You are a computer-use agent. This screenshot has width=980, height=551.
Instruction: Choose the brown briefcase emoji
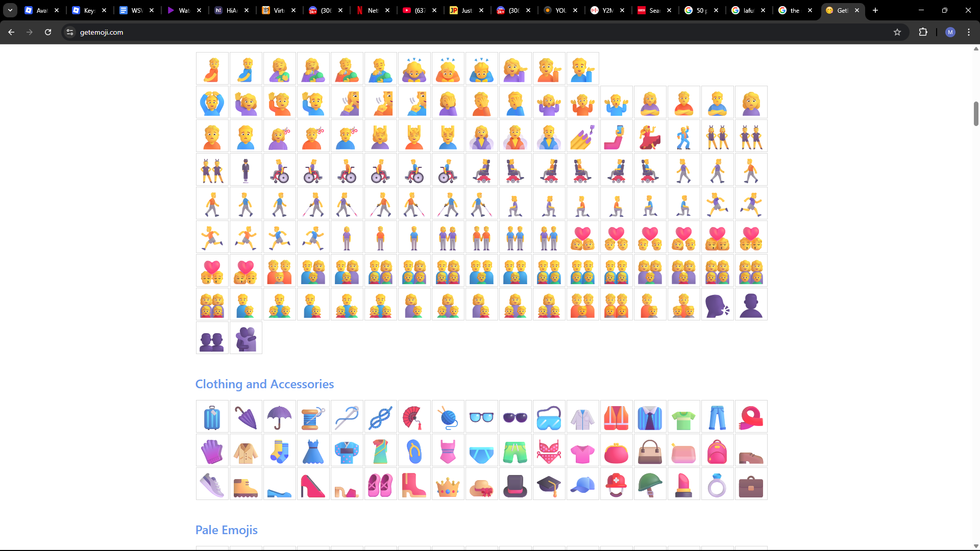(x=751, y=484)
